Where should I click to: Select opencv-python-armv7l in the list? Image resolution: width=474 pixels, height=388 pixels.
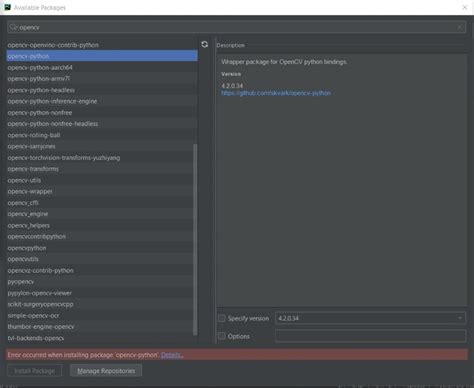click(x=102, y=79)
